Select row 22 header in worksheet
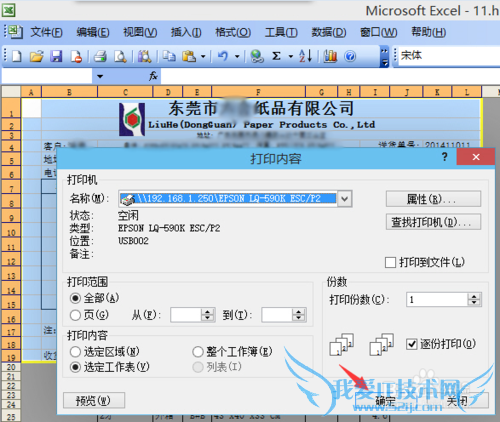This screenshot has width=500, height=422. [x=11, y=386]
